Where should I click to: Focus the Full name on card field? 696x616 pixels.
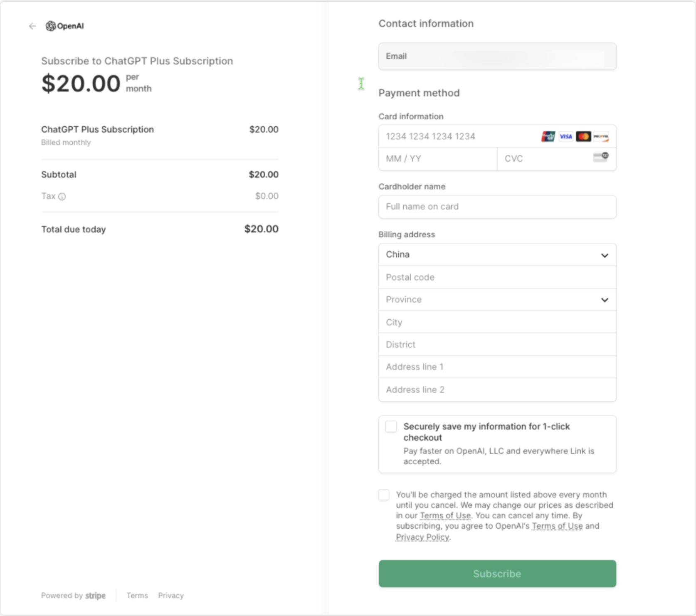tap(497, 207)
